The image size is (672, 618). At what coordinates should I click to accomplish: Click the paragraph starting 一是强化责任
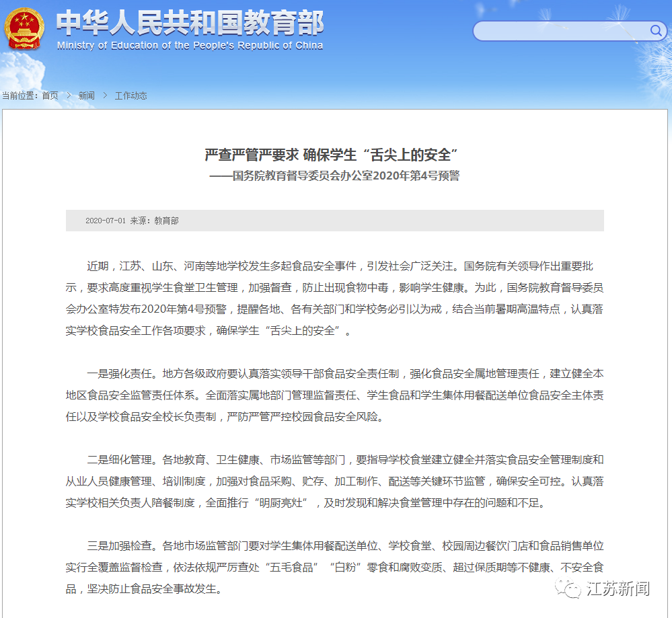(334, 395)
